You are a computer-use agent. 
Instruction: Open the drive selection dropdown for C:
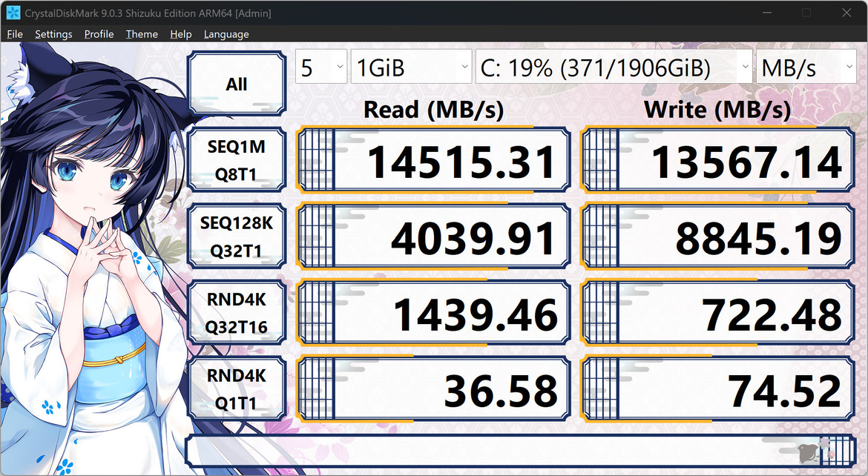[x=614, y=67]
